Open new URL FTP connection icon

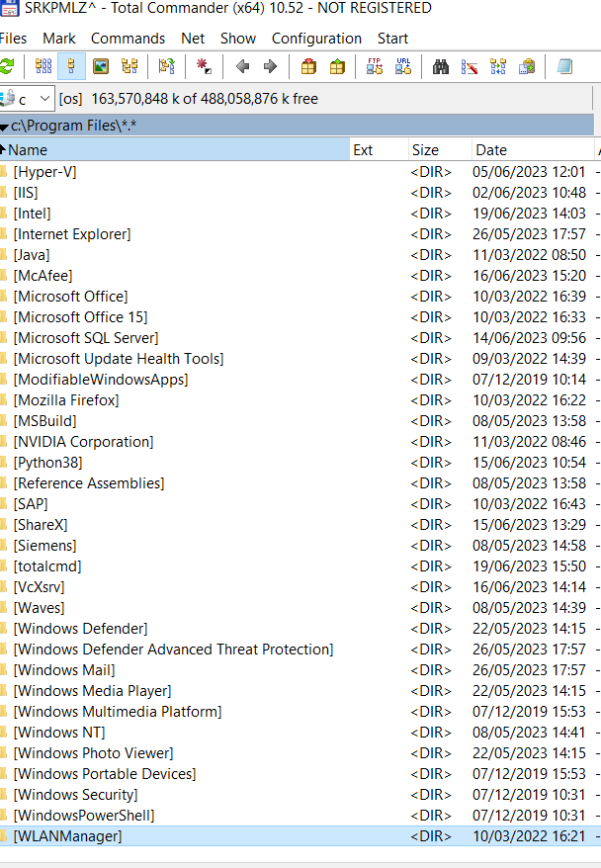coord(403,66)
